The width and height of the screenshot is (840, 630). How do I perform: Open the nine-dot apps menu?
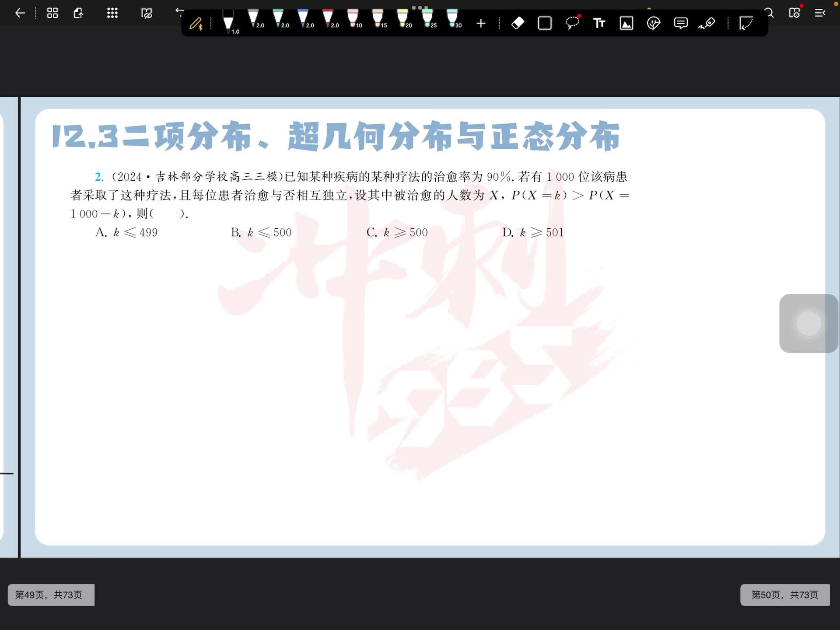point(112,13)
